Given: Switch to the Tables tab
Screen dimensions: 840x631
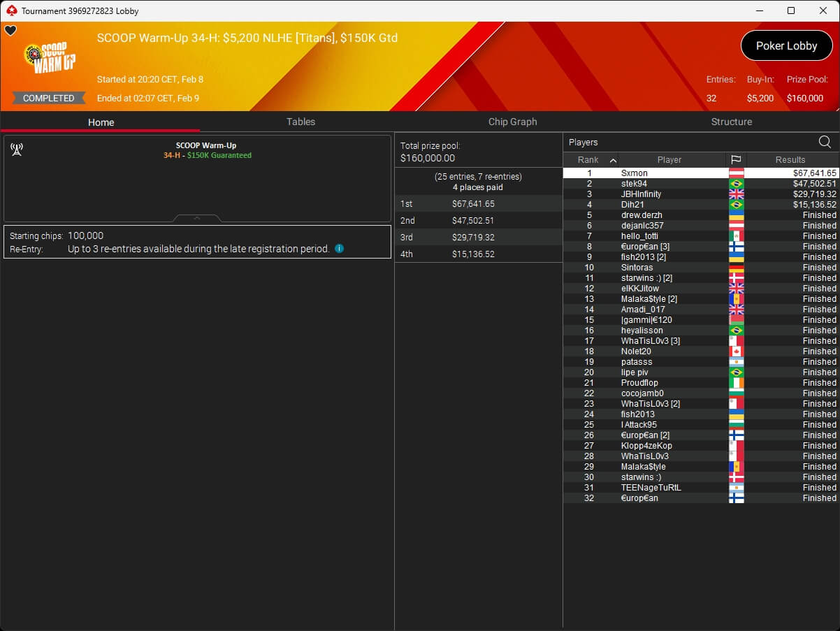Looking at the screenshot, I should [x=300, y=122].
